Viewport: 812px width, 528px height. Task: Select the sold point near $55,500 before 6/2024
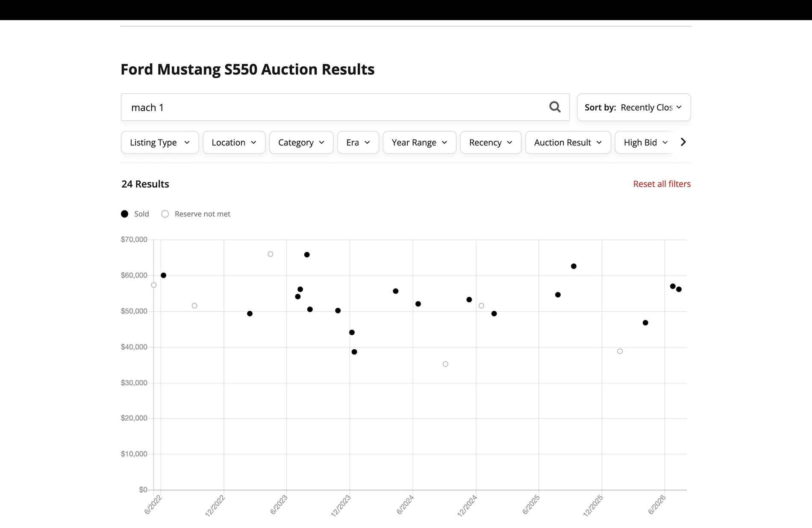[x=396, y=291]
